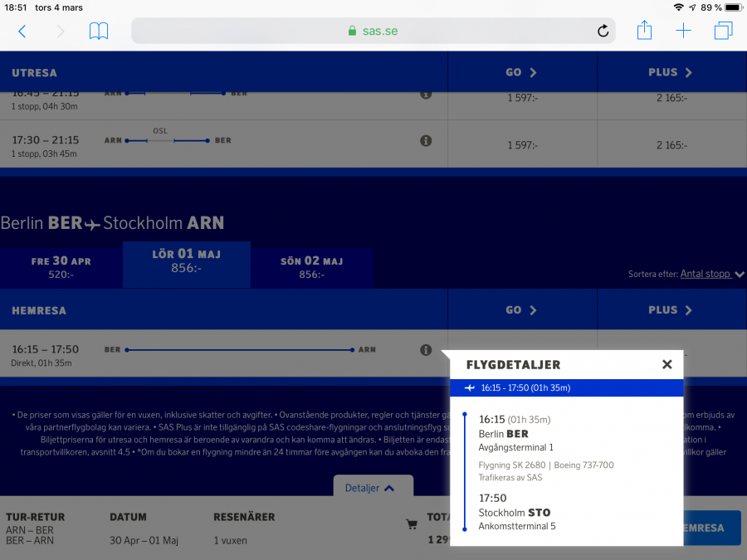
Task: Tap the Safari back arrow
Action: pos(22,32)
